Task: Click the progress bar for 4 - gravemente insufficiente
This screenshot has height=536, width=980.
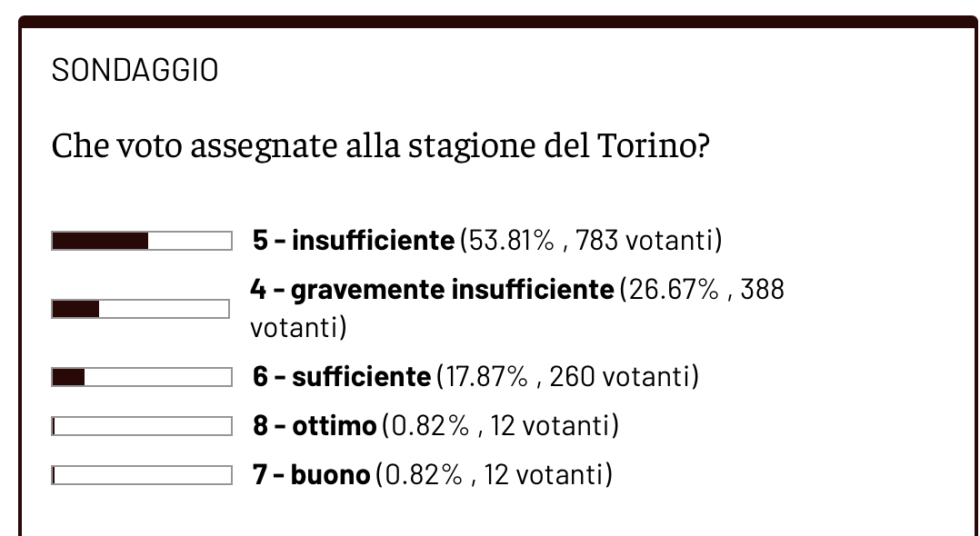Action: pyautogui.click(x=141, y=310)
